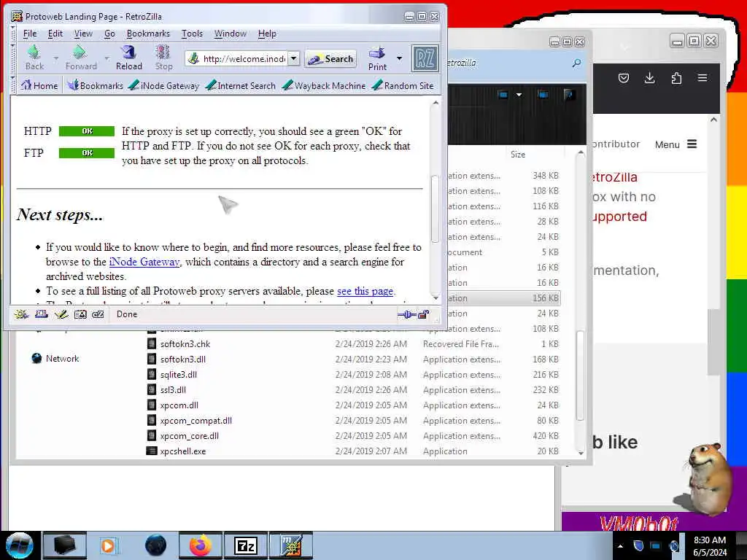Click the RZ throbber logo
747x560 pixels.
tap(425, 58)
